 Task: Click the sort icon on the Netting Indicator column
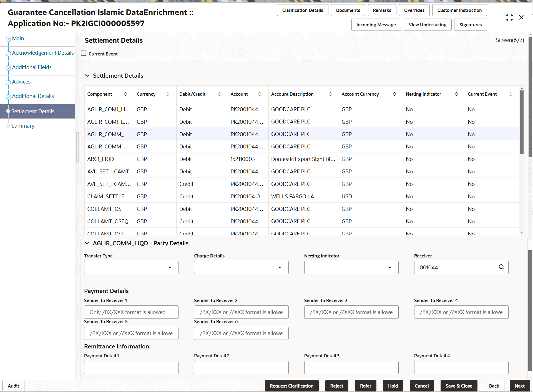(457, 94)
